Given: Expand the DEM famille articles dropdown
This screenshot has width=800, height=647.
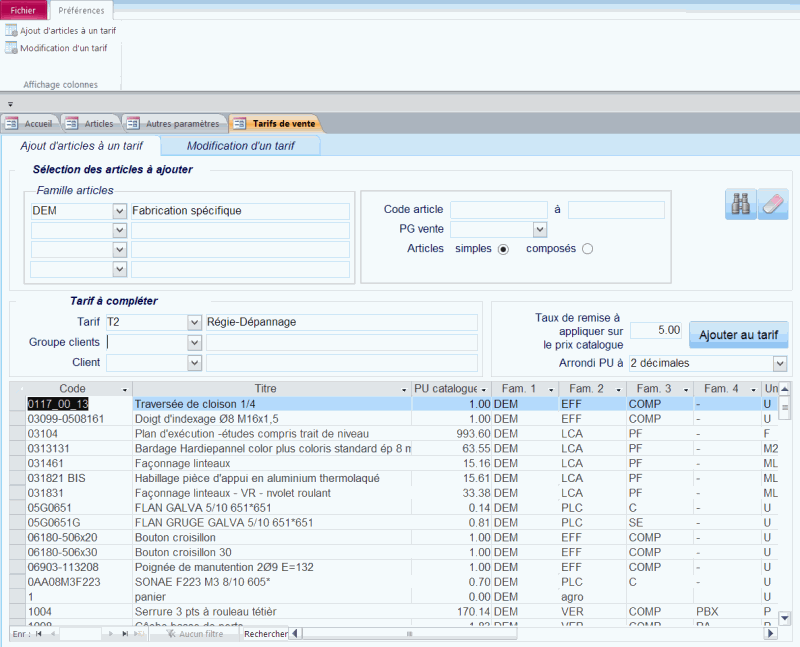Looking at the screenshot, I should [118, 211].
